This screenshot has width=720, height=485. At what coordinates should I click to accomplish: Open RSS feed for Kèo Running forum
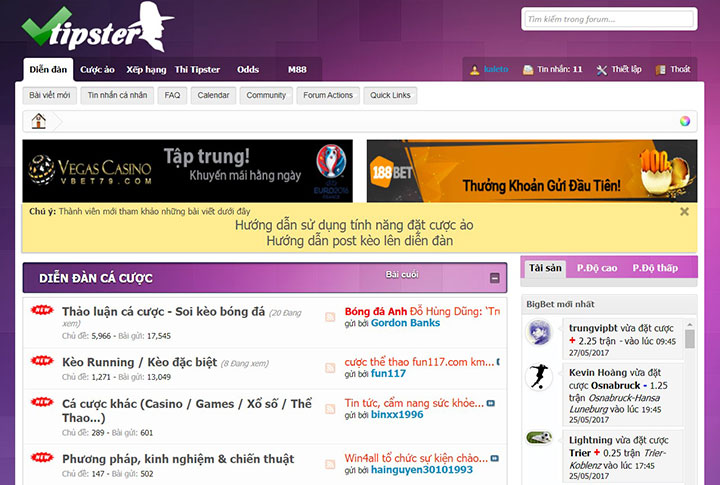pyautogui.click(x=330, y=367)
